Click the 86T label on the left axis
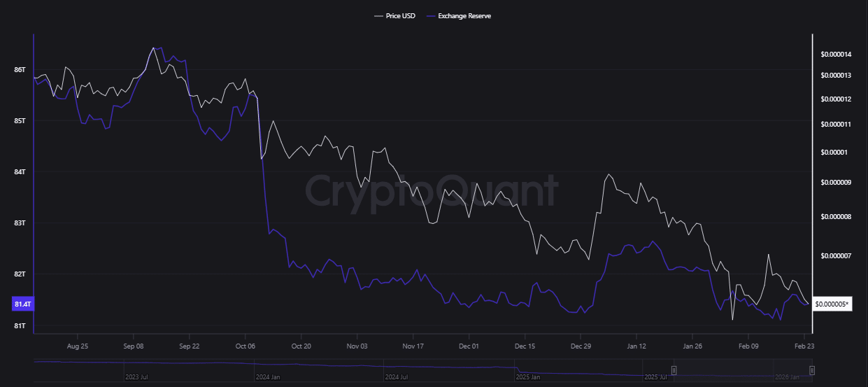 (20, 69)
